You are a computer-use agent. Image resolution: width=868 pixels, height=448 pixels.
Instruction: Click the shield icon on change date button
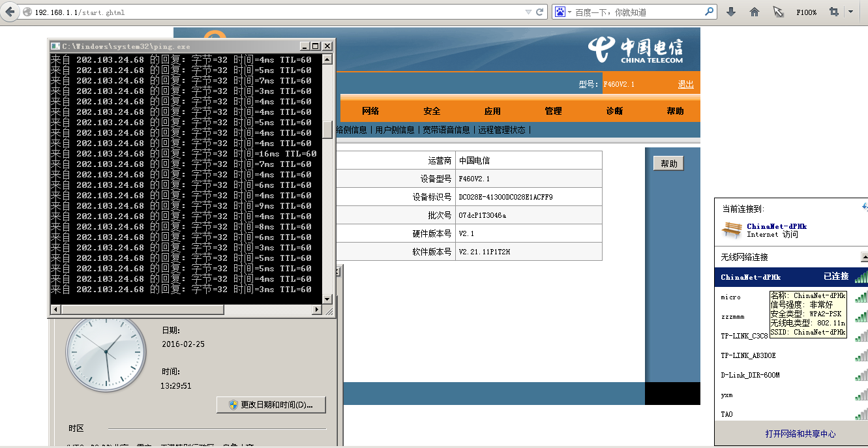pyautogui.click(x=233, y=405)
